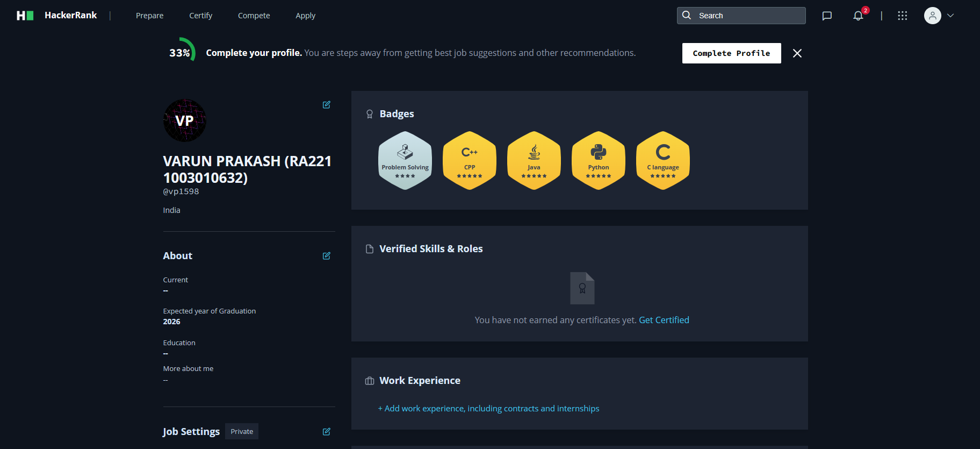
Task: Expand the account dropdown chevron
Action: (950, 16)
